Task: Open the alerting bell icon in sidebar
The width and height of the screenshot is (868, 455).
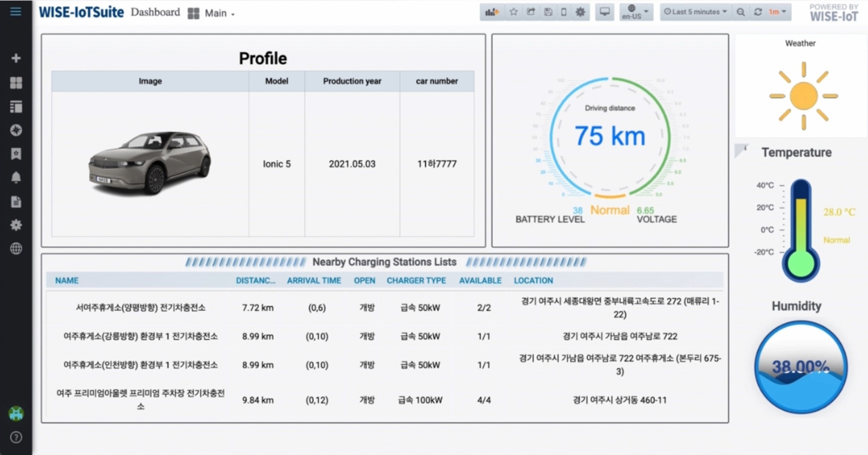Action: click(x=16, y=178)
